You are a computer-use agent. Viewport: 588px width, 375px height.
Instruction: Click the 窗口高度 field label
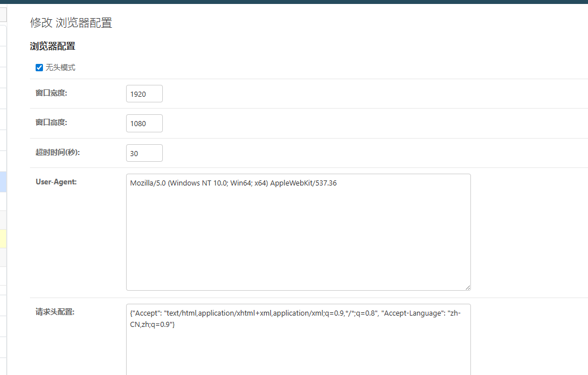(51, 122)
